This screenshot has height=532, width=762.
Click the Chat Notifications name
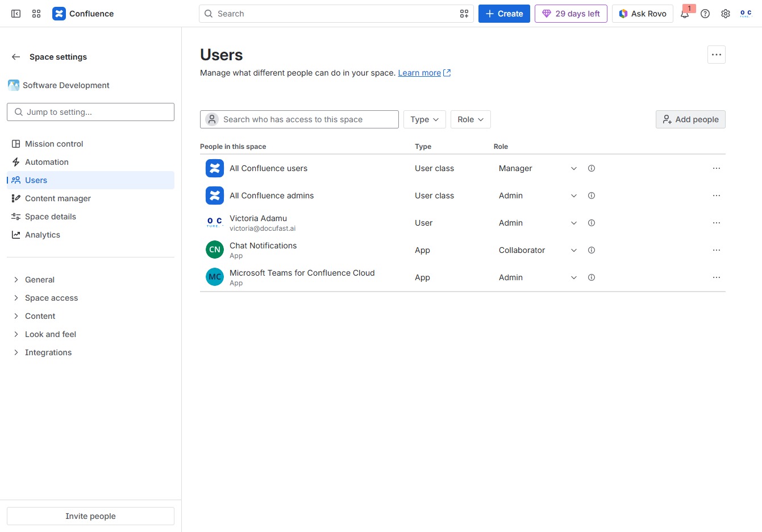pos(263,246)
